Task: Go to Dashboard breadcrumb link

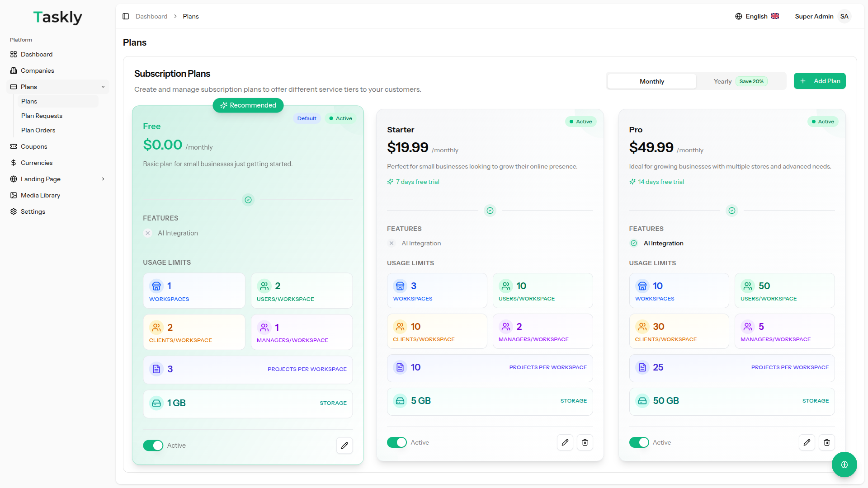Action: coord(151,16)
